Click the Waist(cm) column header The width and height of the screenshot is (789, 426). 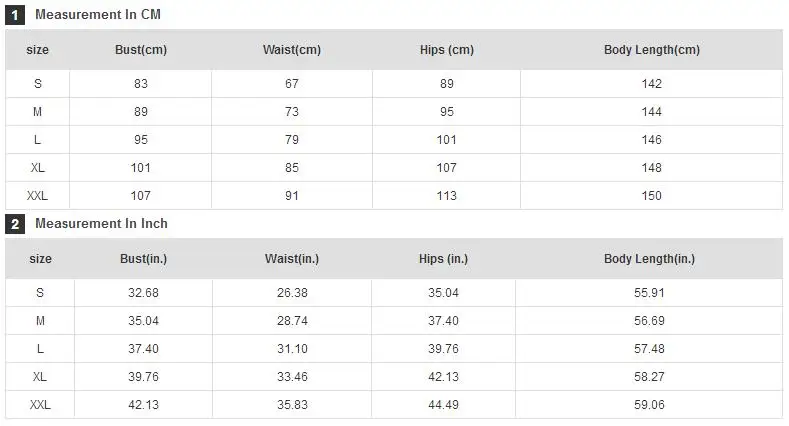[292, 50]
